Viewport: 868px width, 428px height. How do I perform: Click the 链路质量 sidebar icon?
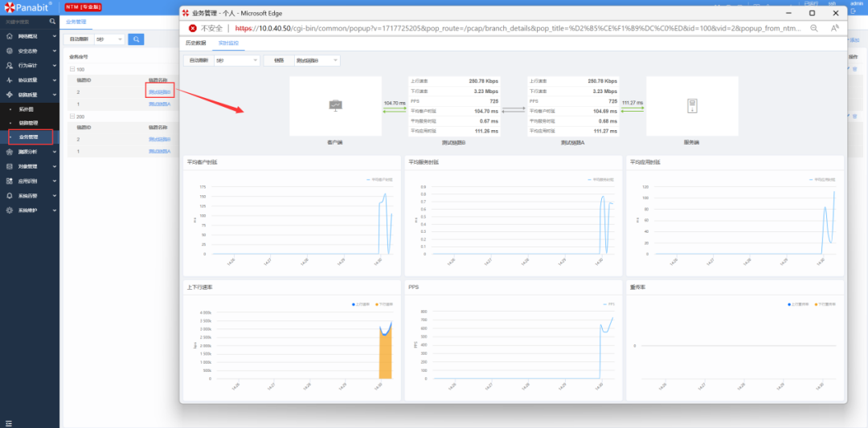[x=10, y=94]
